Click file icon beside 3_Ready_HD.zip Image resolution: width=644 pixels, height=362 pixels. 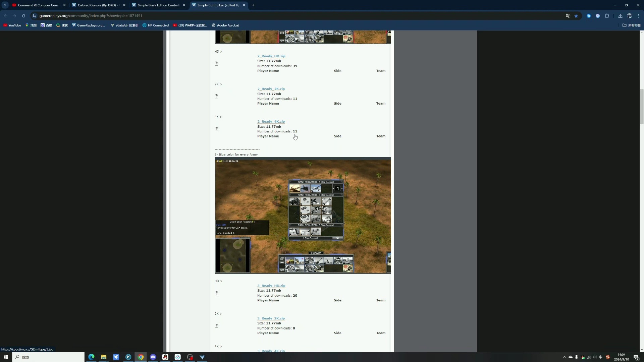(217, 293)
